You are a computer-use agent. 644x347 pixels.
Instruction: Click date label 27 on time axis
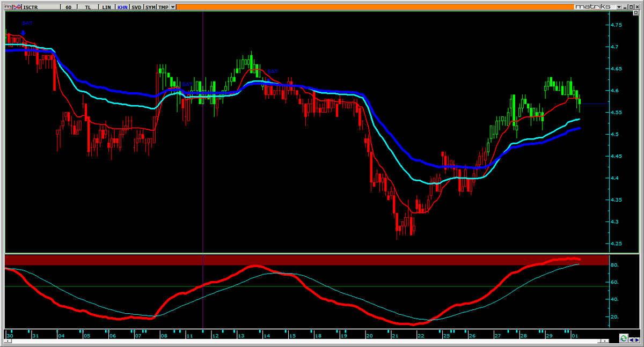(x=497, y=336)
